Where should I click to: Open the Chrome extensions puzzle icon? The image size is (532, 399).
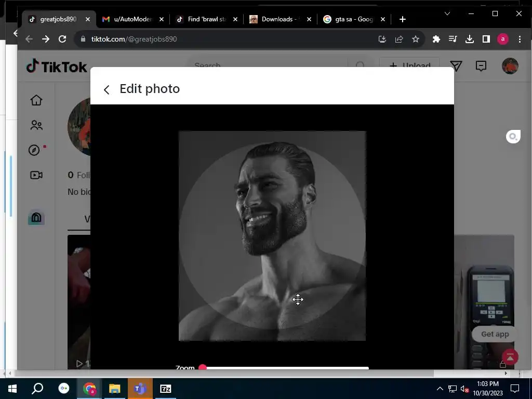[x=436, y=39]
